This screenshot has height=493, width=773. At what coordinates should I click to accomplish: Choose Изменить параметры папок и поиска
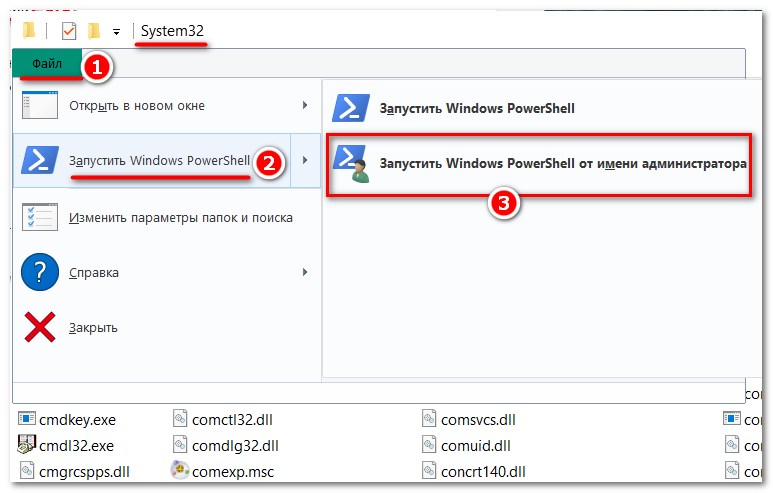tap(167, 217)
